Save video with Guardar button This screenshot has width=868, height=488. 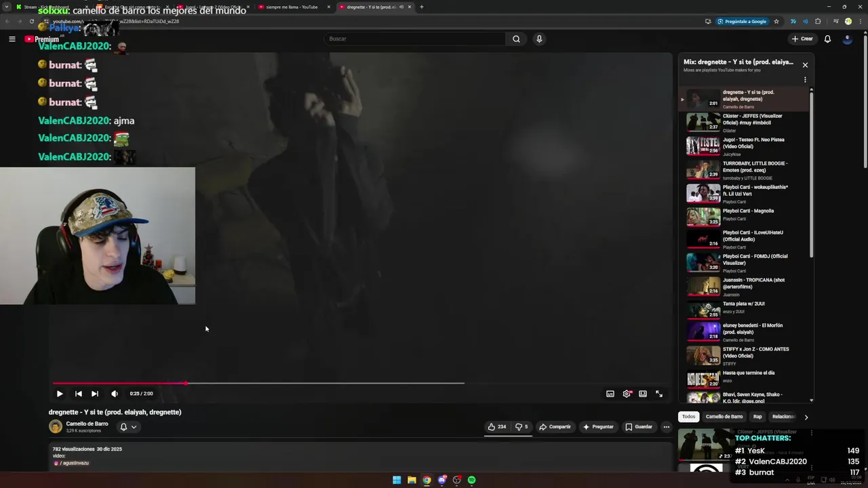(639, 427)
